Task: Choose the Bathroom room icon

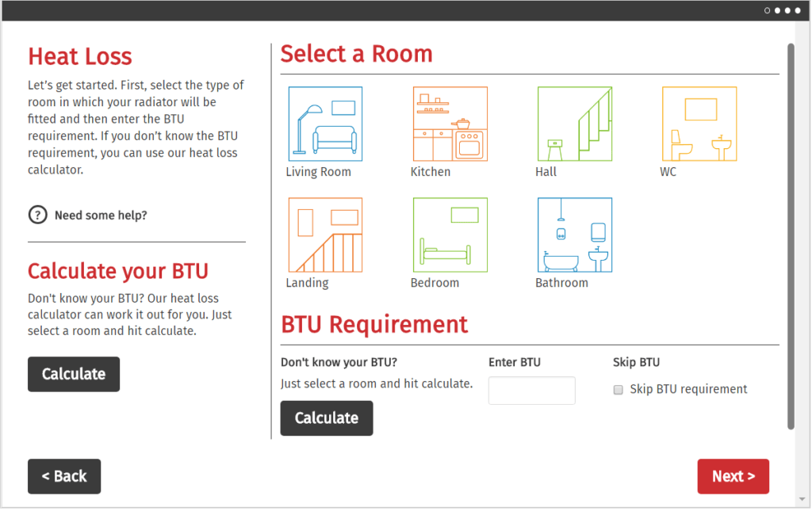Action: (574, 234)
